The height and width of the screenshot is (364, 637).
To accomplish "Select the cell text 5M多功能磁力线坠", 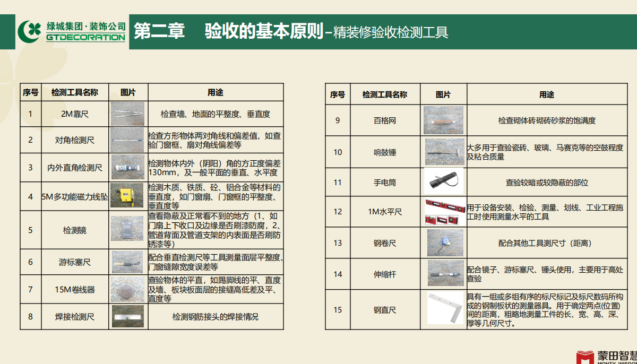I will click(75, 196).
